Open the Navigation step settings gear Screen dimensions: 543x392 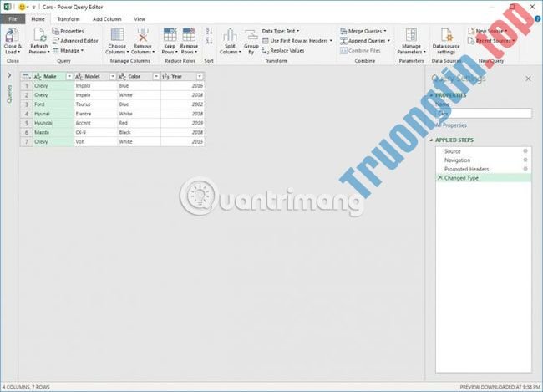[525, 160]
